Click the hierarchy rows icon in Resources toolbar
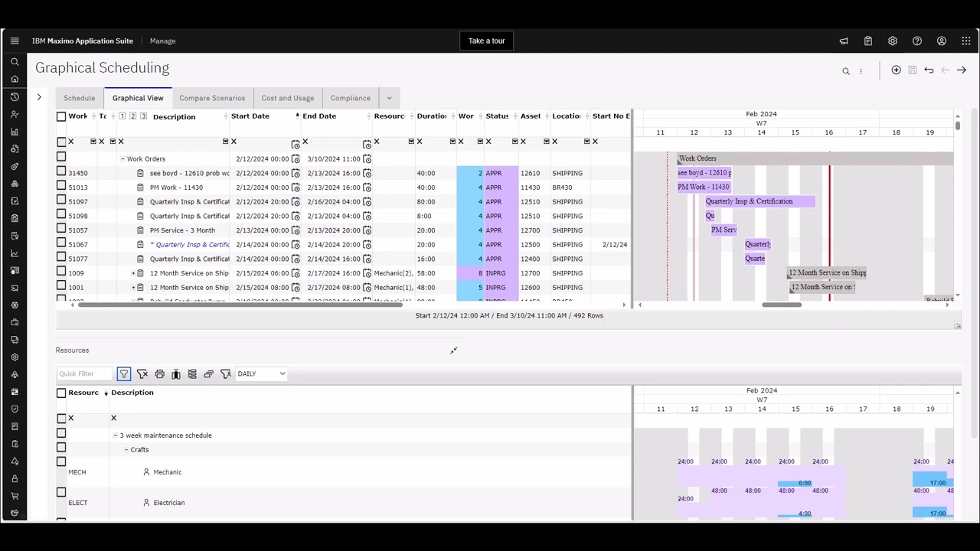 pos(192,373)
